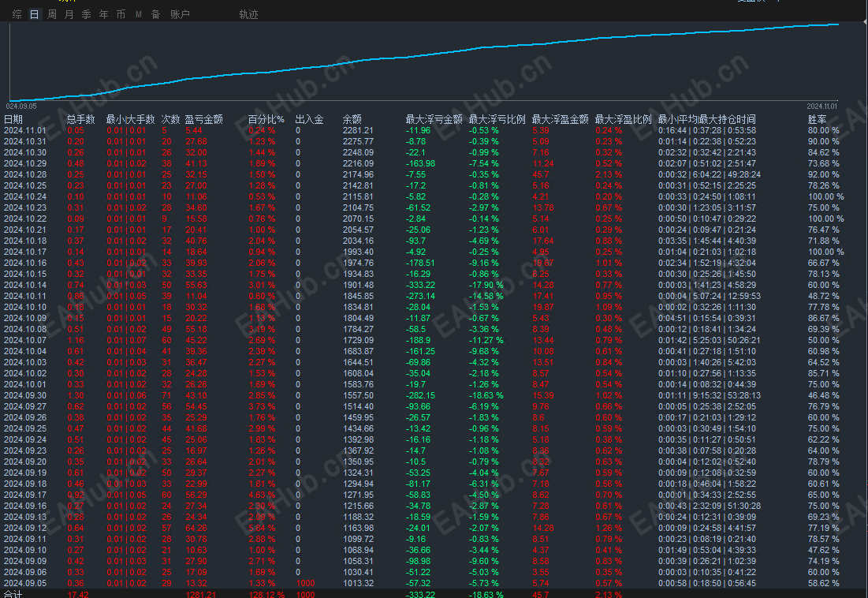The image size is (868, 598).
Task: Click win rate 46.48 %
Action: [x=824, y=395]
